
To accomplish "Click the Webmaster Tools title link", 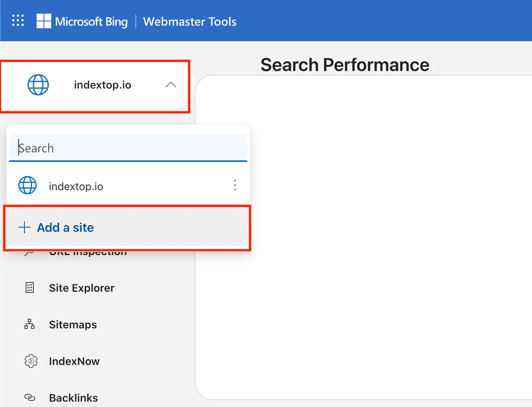I will (x=190, y=21).
